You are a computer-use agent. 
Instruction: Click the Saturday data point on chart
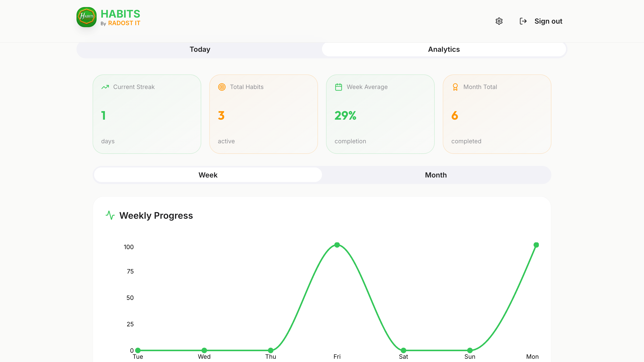pos(404,350)
